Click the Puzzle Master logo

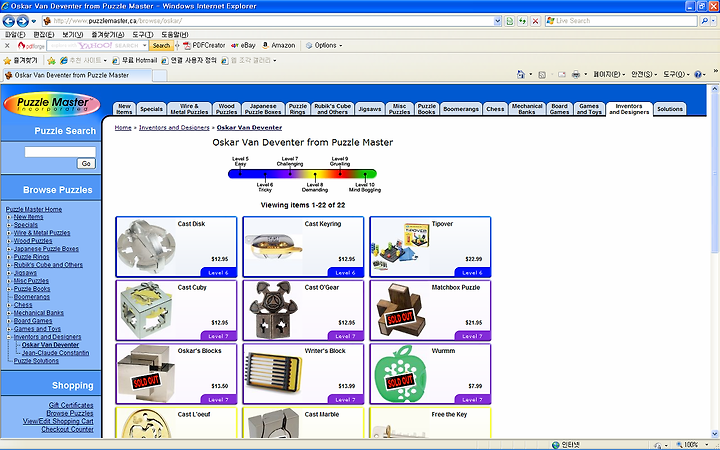(x=51, y=105)
